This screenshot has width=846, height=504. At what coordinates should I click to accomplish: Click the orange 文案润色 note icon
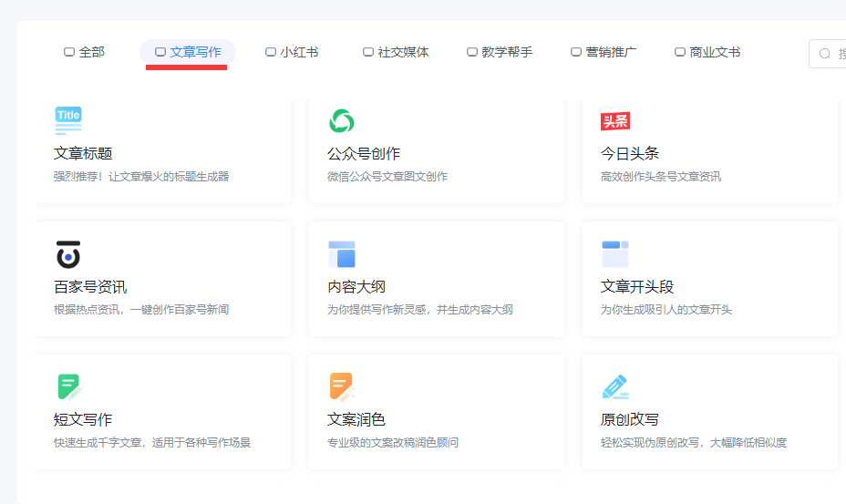342,387
